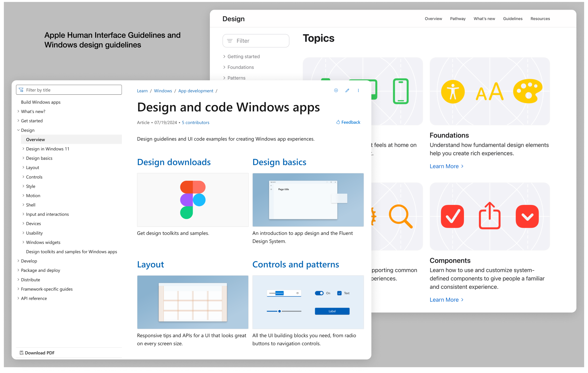Expand Design in Windows 11
Image resolution: width=588 pixels, height=373 pixels.
click(x=23, y=149)
